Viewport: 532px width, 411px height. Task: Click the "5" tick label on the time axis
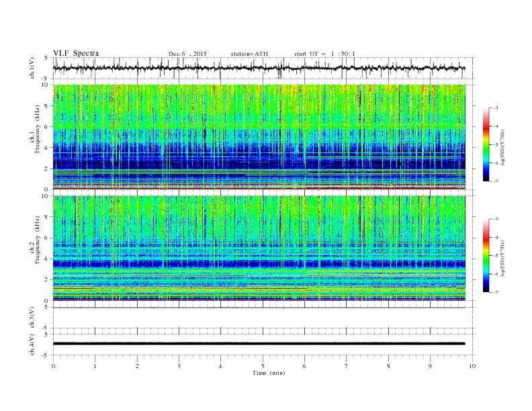click(263, 366)
